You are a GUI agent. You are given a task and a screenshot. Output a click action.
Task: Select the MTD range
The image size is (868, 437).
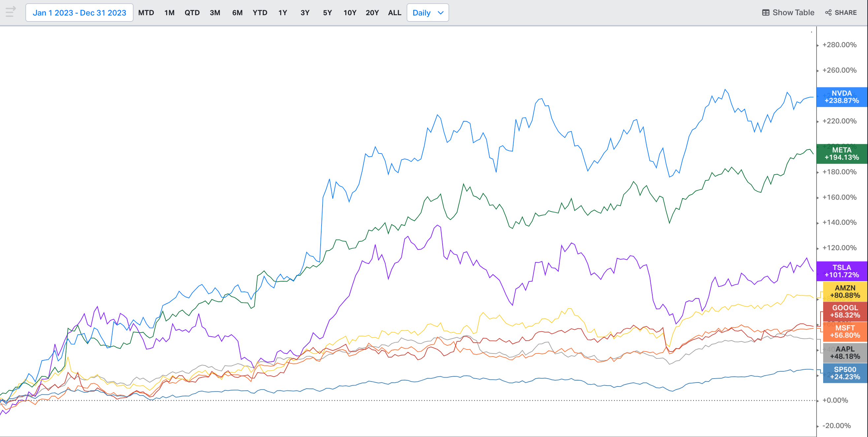tap(146, 13)
